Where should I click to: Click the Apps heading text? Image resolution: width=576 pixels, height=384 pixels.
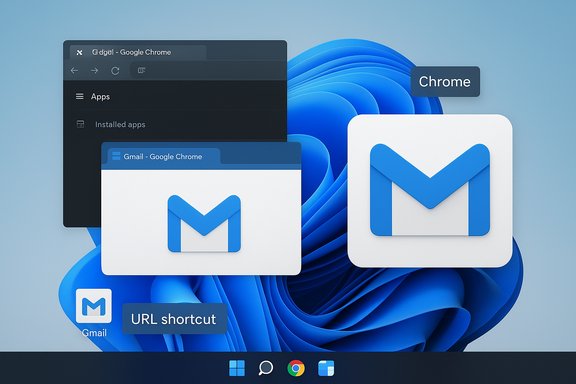[x=100, y=97]
